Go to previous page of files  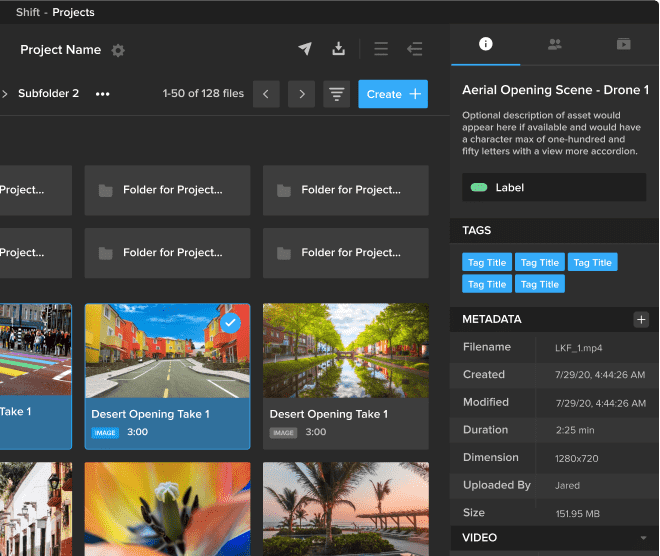[x=266, y=94]
